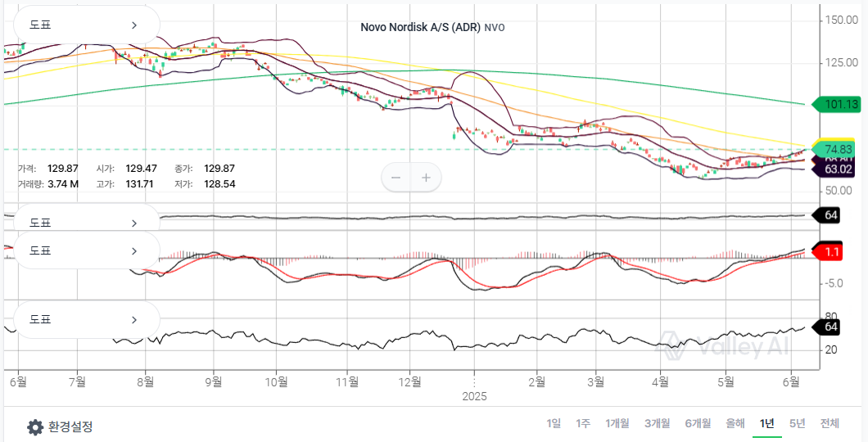Switch chart range to 5년
The width and height of the screenshot is (868, 442).
pos(797,423)
